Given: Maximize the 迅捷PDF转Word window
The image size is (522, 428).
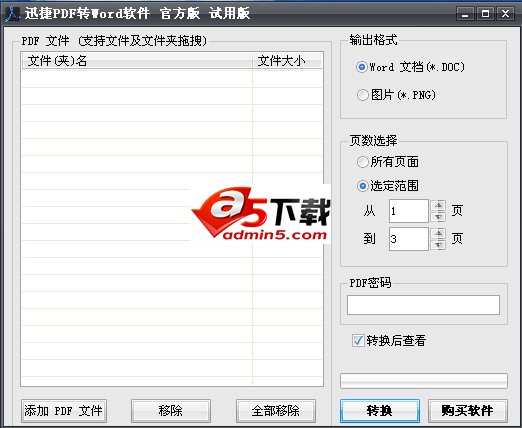Looking at the screenshot, I should coord(485,14).
